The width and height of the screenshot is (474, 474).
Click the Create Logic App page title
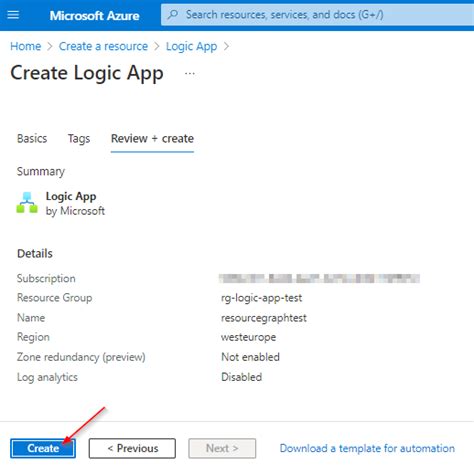(87, 73)
